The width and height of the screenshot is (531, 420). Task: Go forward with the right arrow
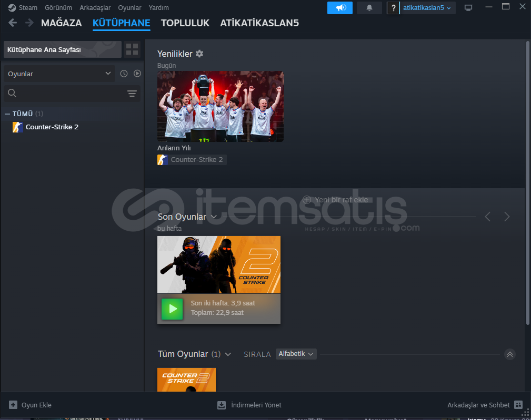pos(29,23)
